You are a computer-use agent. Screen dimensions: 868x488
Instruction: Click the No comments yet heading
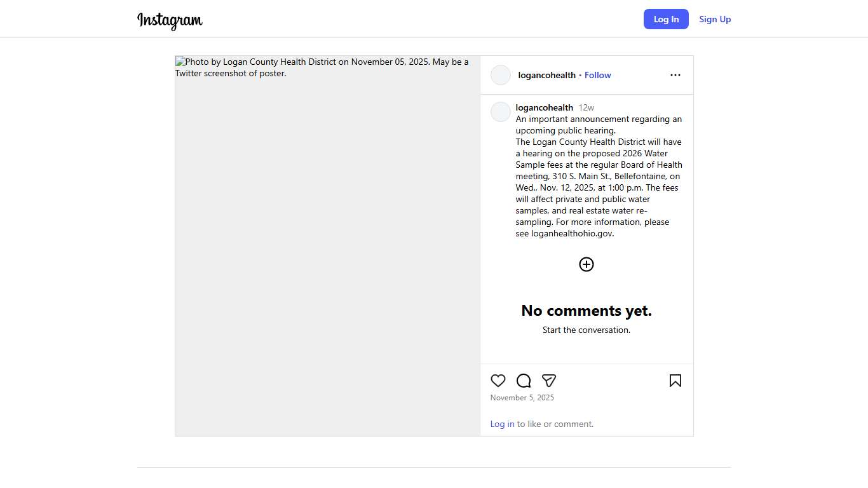click(587, 310)
